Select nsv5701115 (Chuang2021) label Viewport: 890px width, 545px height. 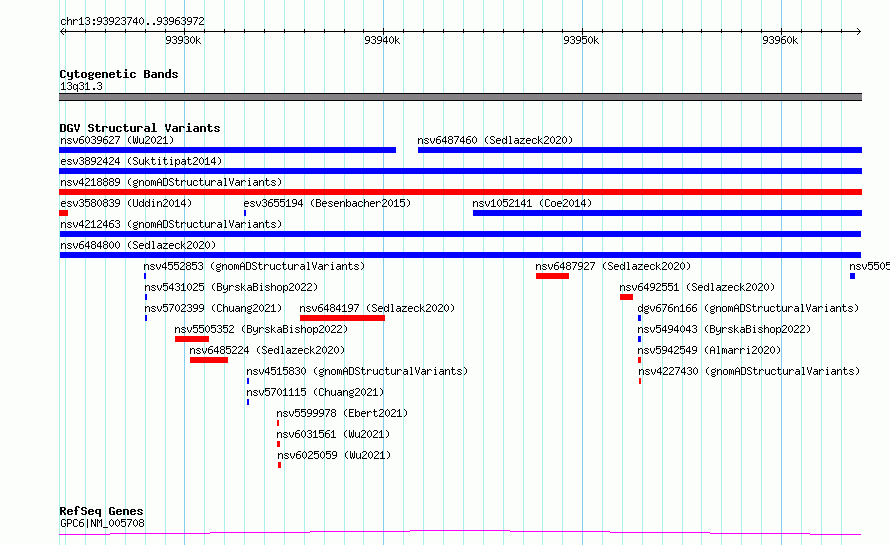click(x=315, y=392)
